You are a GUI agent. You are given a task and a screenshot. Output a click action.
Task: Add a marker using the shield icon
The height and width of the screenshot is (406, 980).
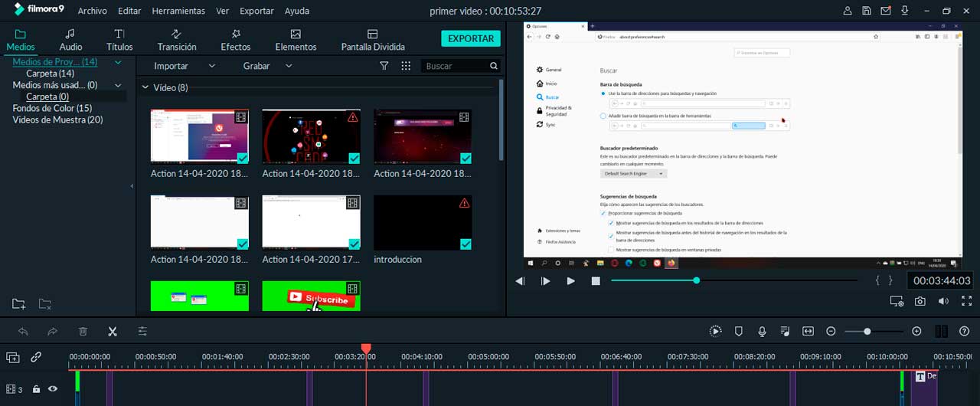tap(739, 332)
